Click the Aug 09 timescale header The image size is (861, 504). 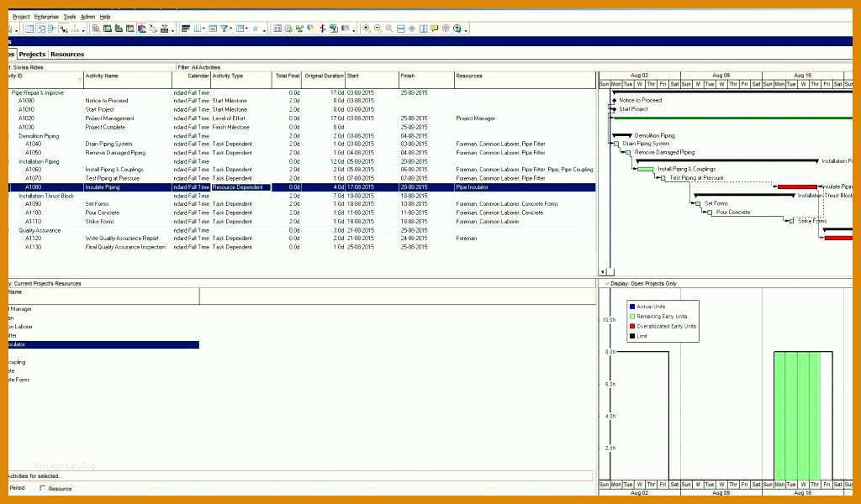(x=721, y=75)
